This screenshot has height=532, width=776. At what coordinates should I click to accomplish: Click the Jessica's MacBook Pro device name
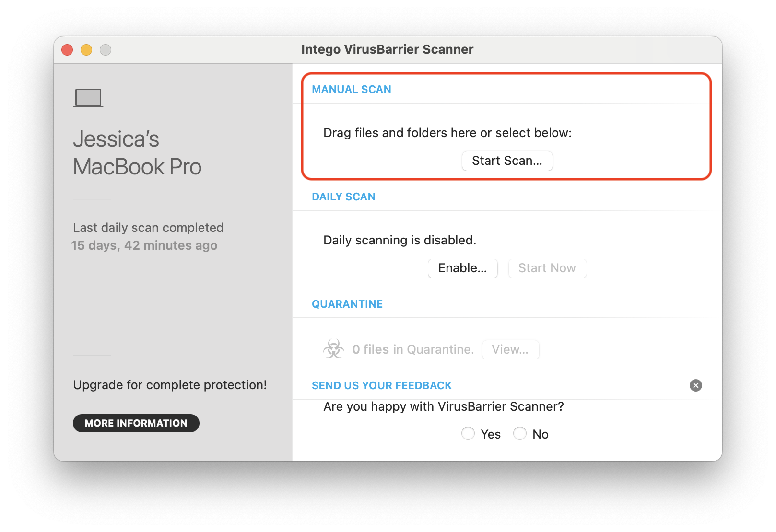[x=137, y=153]
